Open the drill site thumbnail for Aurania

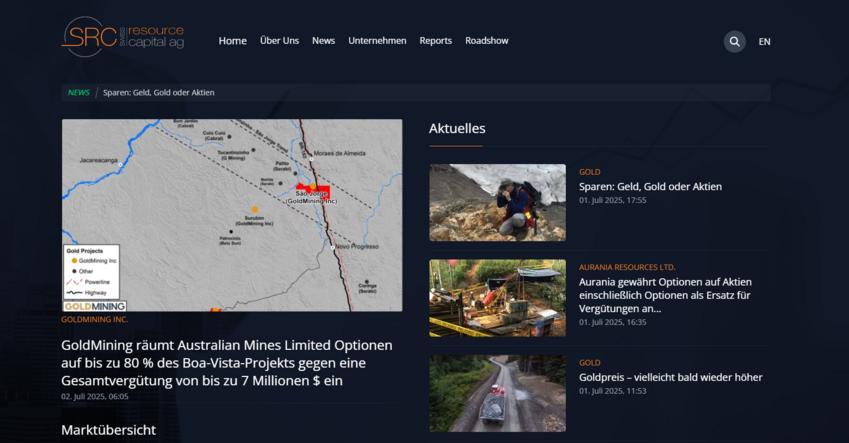(x=498, y=298)
